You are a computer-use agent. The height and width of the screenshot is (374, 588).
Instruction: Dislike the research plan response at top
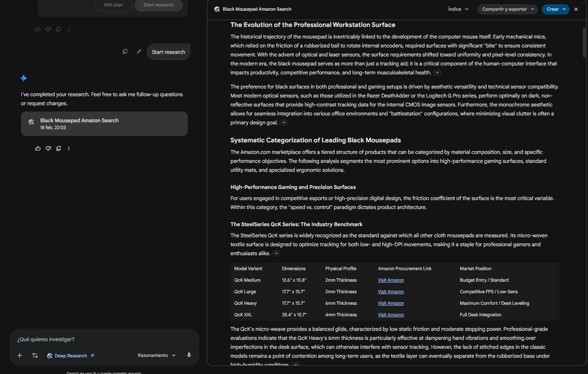(x=48, y=29)
